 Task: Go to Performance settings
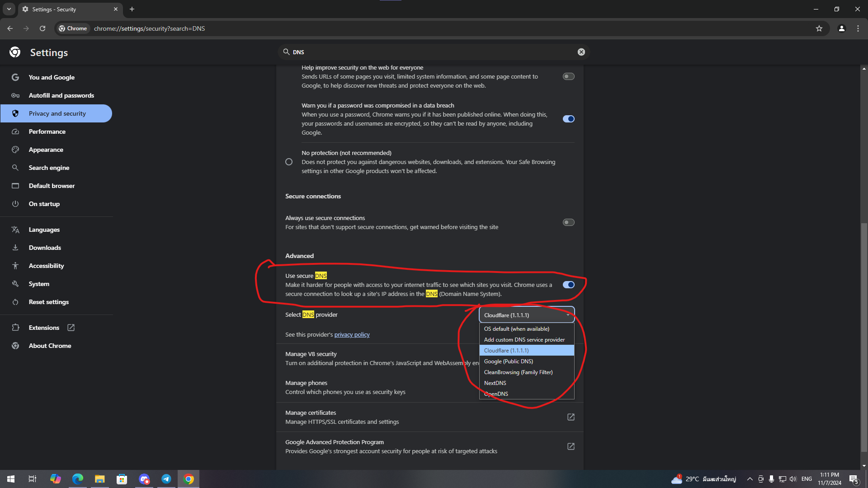(57, 131)
